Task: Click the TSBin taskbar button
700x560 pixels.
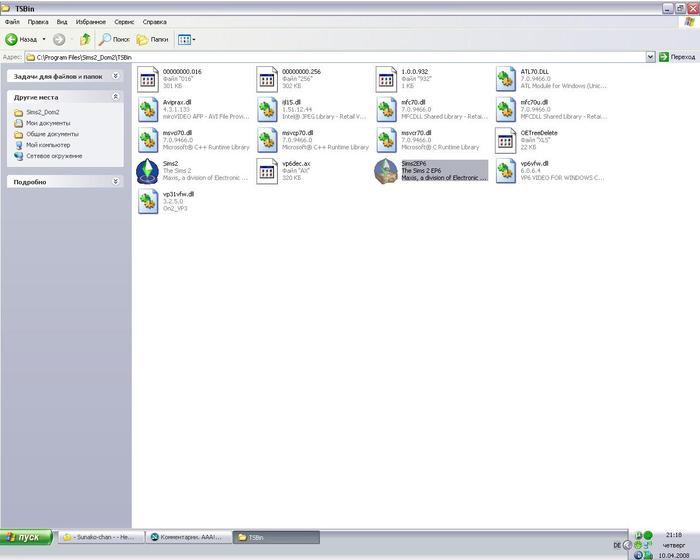Action: tap(276, 537)
